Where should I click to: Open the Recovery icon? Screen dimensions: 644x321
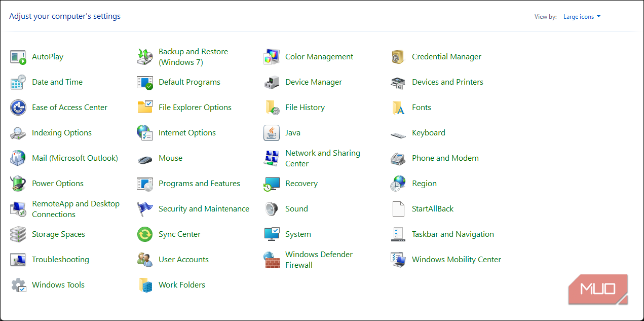(272, 184)
